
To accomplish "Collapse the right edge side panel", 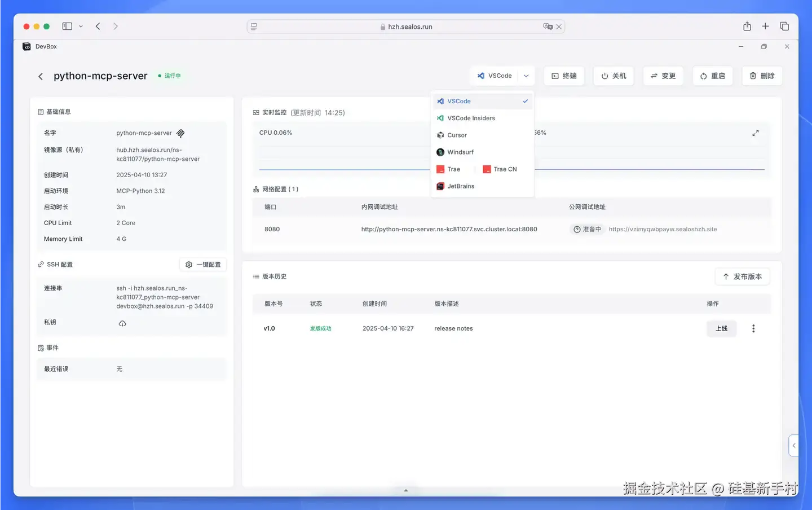I will pos(793,445).
